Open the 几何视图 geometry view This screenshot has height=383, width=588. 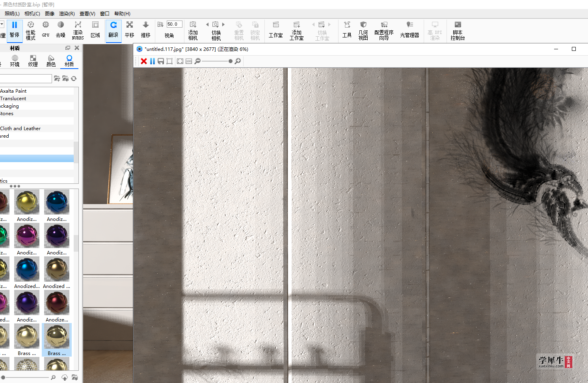363,30
